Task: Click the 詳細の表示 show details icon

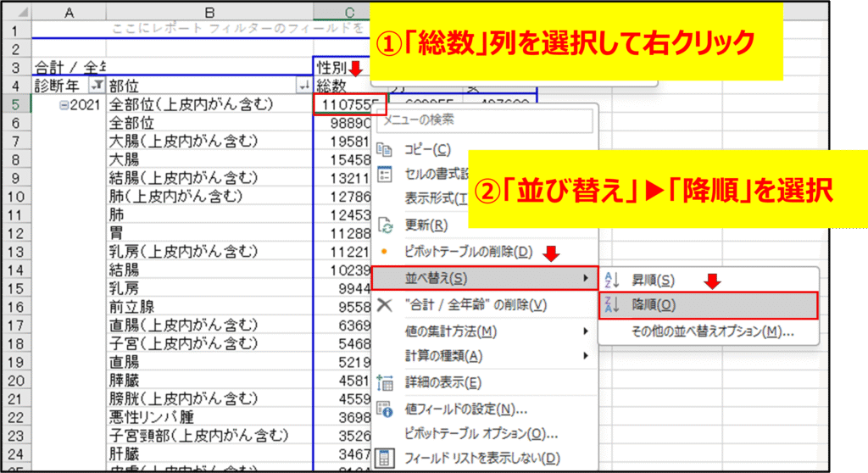Action: [385, 383]
